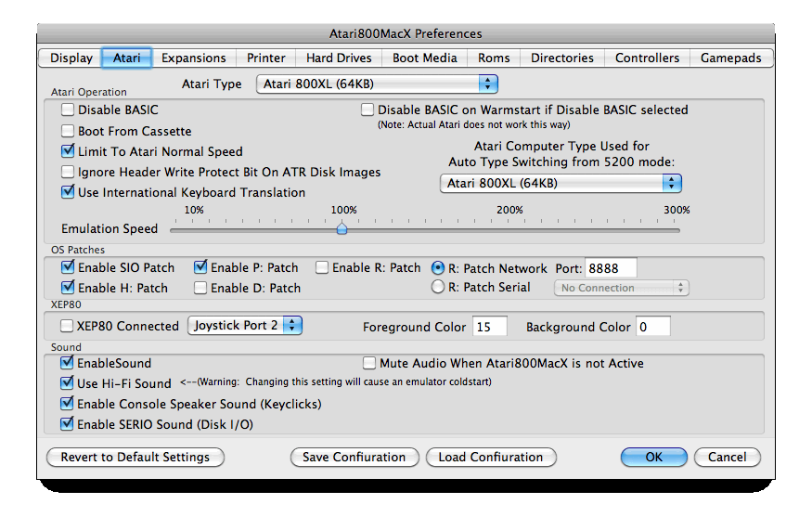Uncheck Enable H: Patch
Viewport: 812px width, 530px height.
click(68, 288)
